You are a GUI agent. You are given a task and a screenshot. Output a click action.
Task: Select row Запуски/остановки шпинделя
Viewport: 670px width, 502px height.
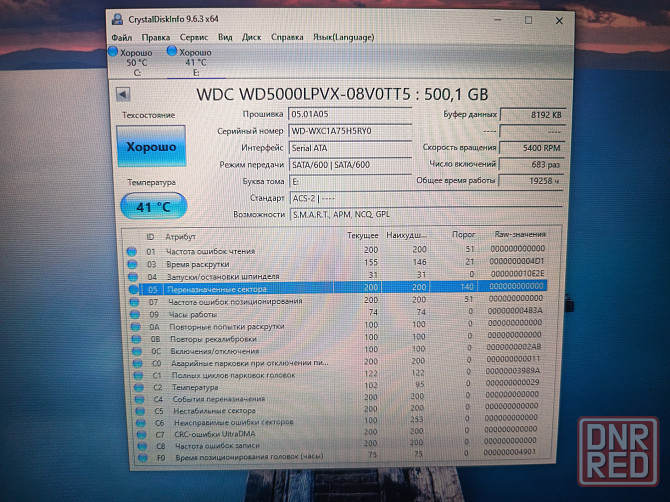(336, 275)
